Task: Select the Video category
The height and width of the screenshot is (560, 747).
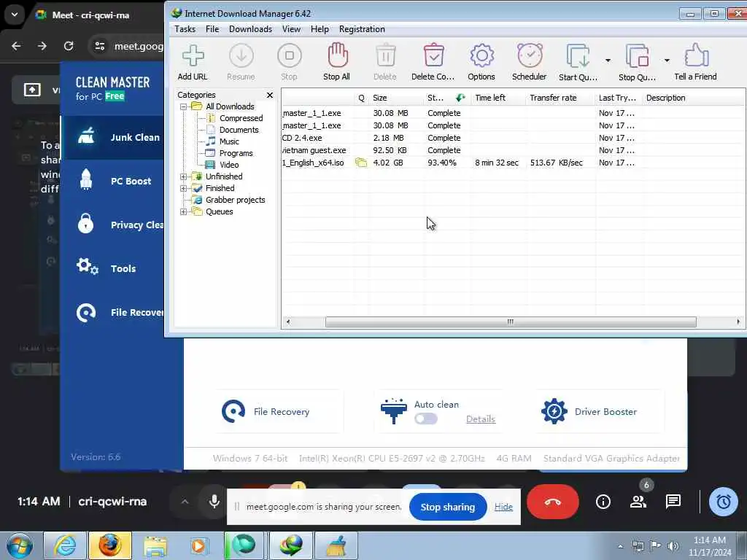Action: coord(229,165)
